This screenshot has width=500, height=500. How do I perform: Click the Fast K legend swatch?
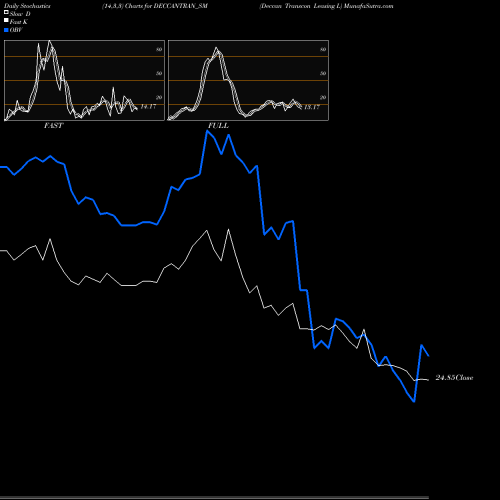point(6,21)
